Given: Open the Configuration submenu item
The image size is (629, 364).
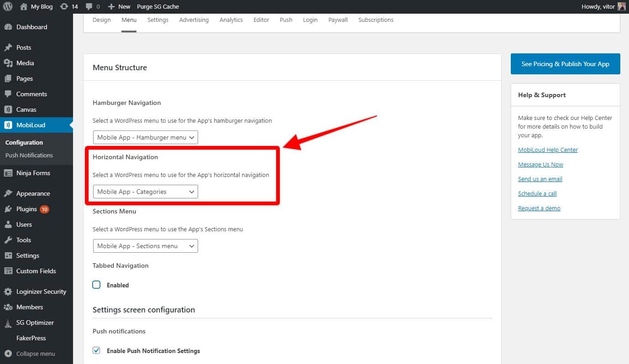Looking at the screenshot, I should coord(24,142).
